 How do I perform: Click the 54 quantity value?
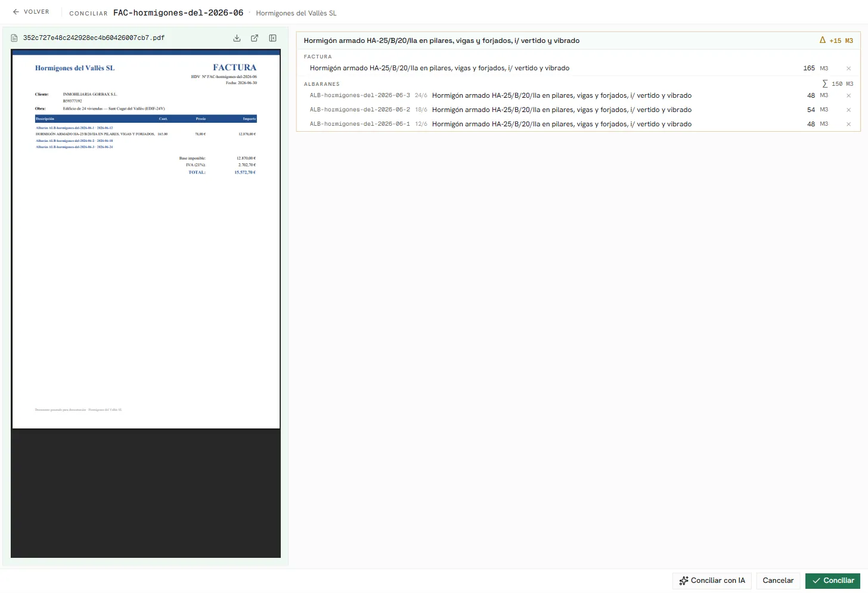click(811, 110)
